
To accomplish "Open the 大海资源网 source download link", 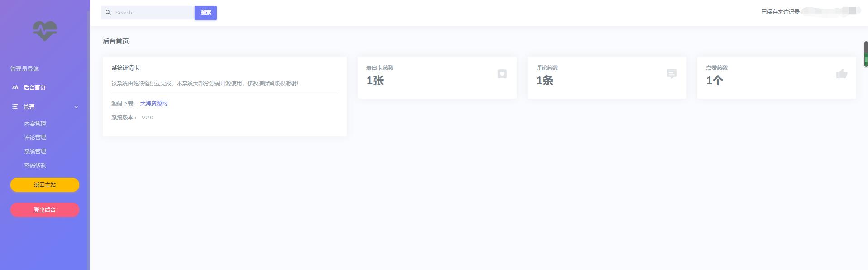I will click(x=153, y=104).
